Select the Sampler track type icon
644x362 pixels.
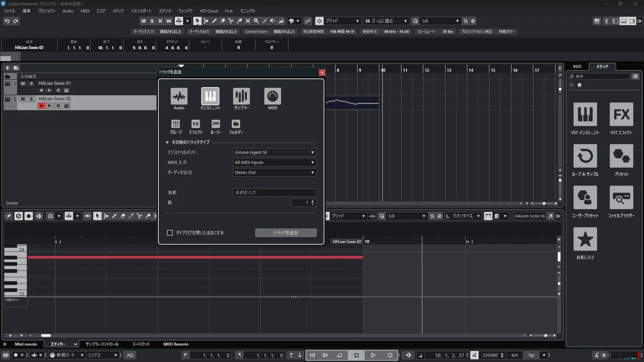coord(241,97)
